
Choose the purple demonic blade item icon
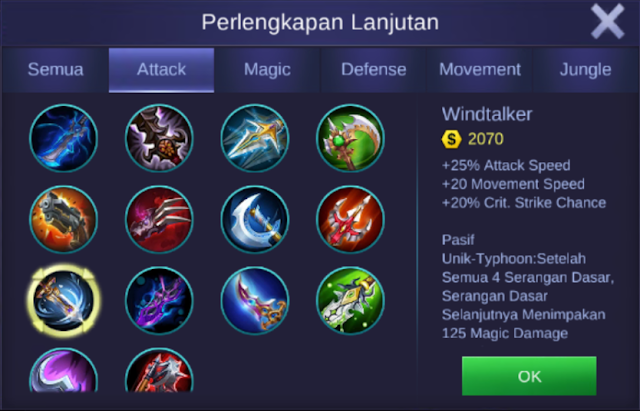click(159, 300)
